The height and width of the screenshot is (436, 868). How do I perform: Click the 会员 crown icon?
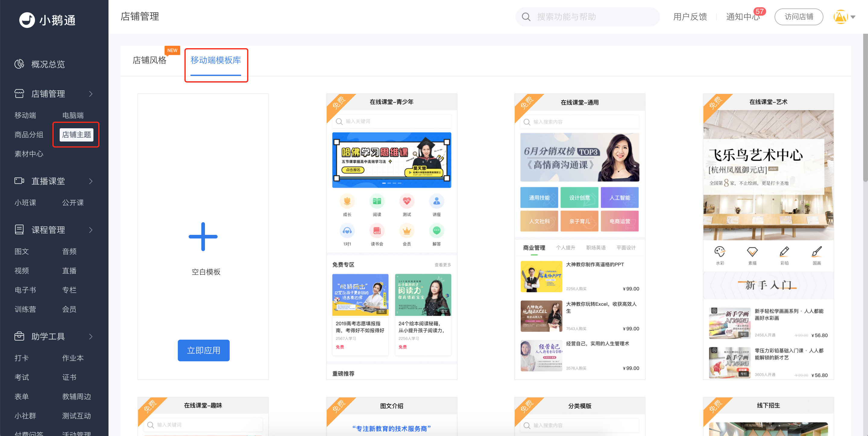[x=407, y=231]
